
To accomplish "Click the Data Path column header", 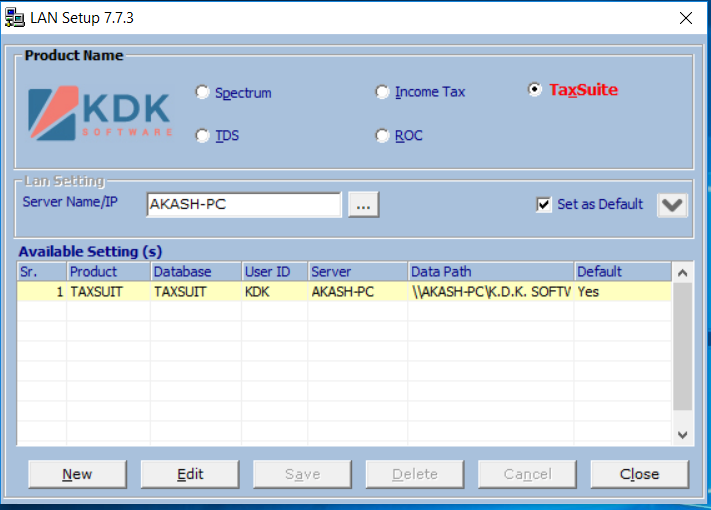I will click(x=491, y=272).
